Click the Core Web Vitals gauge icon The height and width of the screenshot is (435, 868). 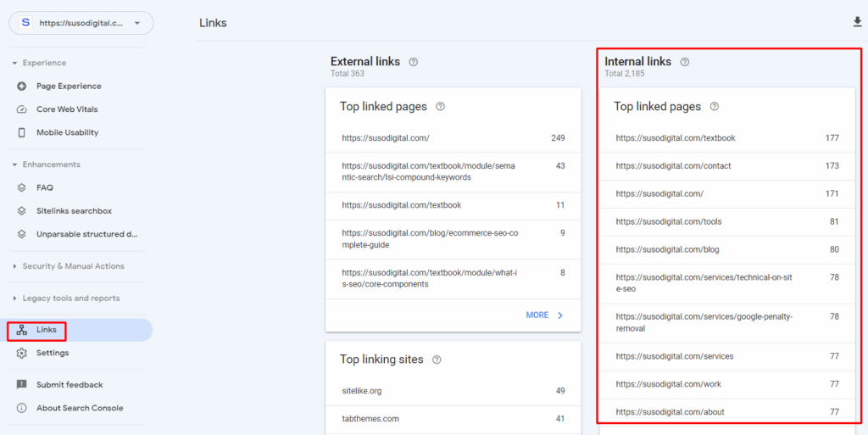click(x=21, y=109)
